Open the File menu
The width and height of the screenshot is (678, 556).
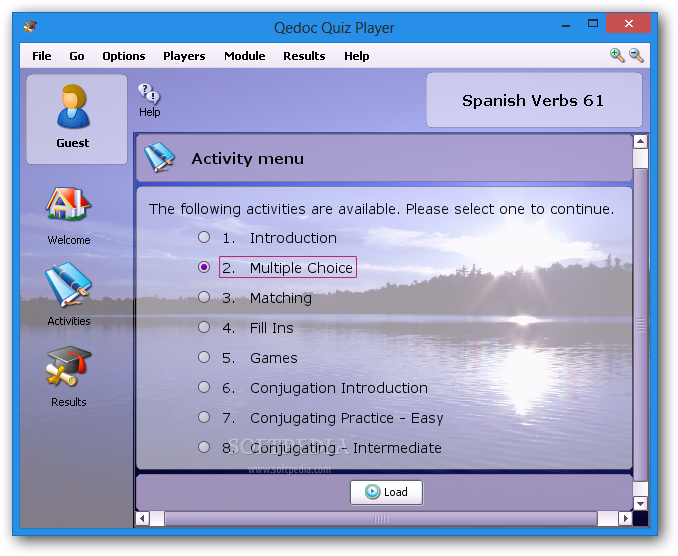42,56
